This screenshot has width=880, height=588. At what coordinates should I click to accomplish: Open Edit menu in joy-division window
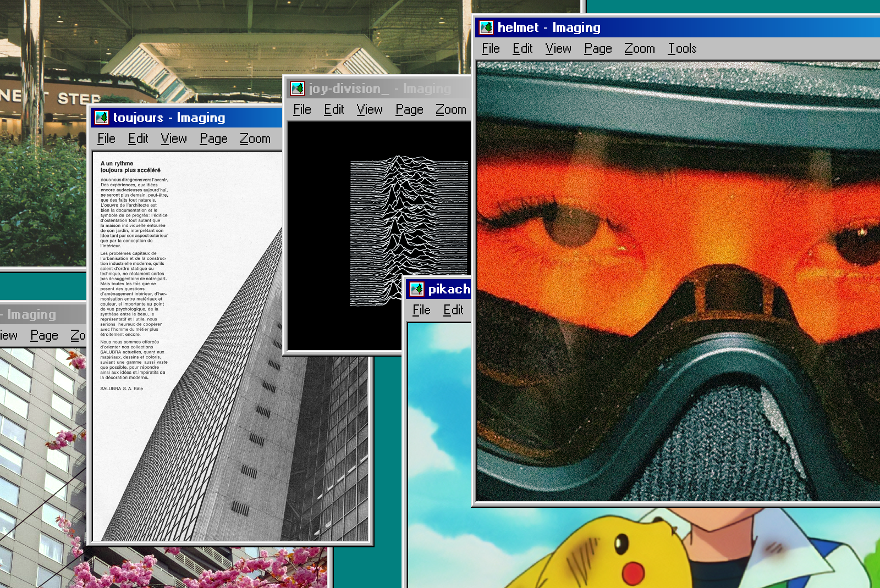334,109
